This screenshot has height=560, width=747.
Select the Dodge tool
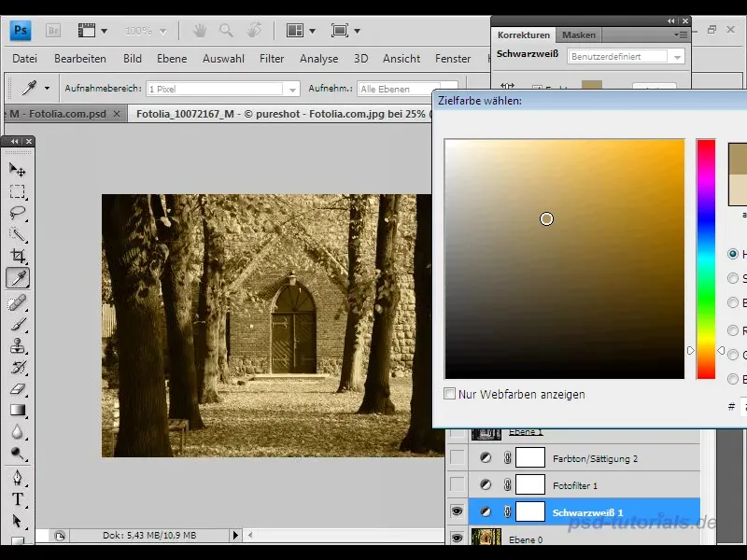(18, 454)
